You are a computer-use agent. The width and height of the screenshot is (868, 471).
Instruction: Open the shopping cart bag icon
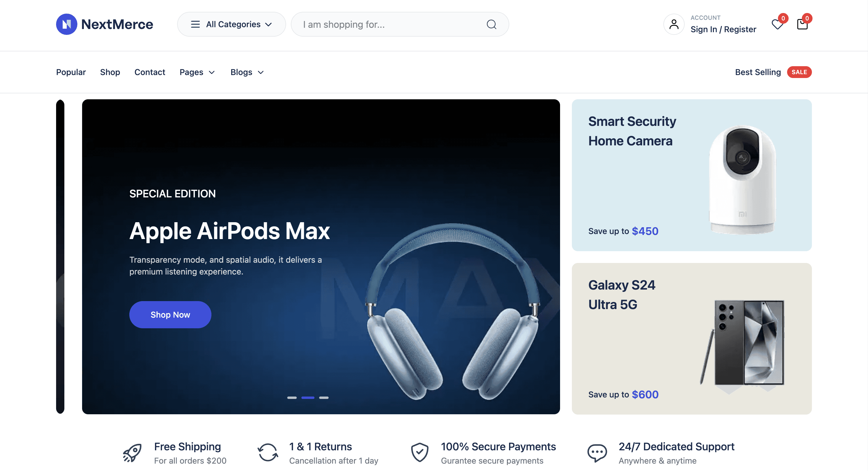[x=802, y=24]
